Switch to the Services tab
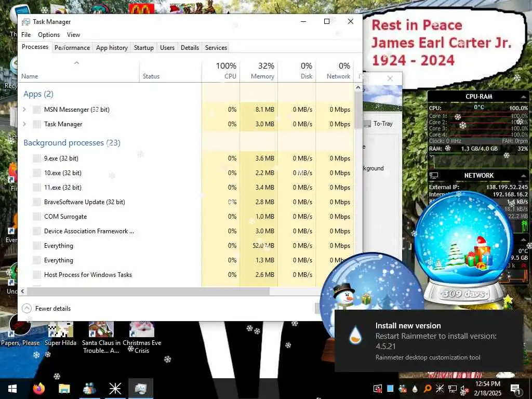 (x=216, y=48)
